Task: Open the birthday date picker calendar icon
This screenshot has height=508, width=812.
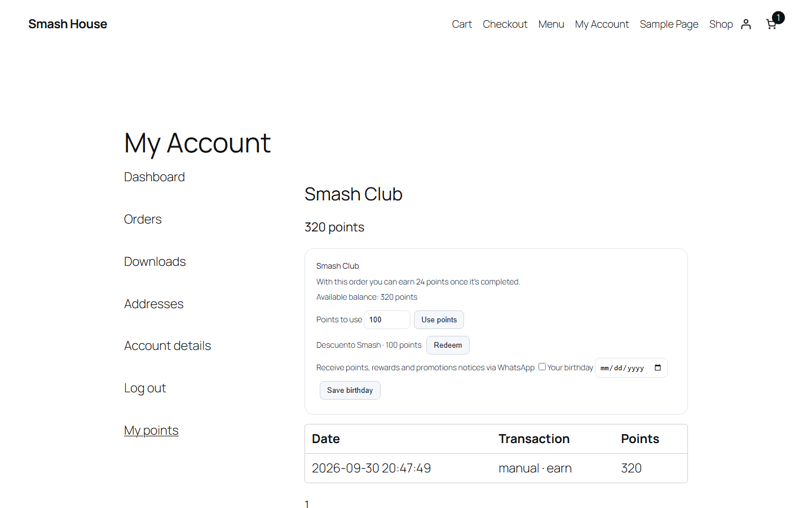Action: click(x=657, y=368)
